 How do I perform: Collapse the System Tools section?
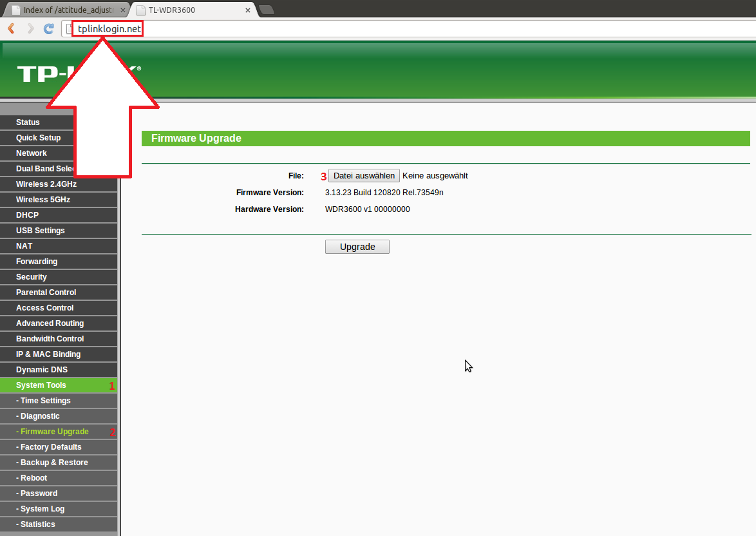point(59,385)
